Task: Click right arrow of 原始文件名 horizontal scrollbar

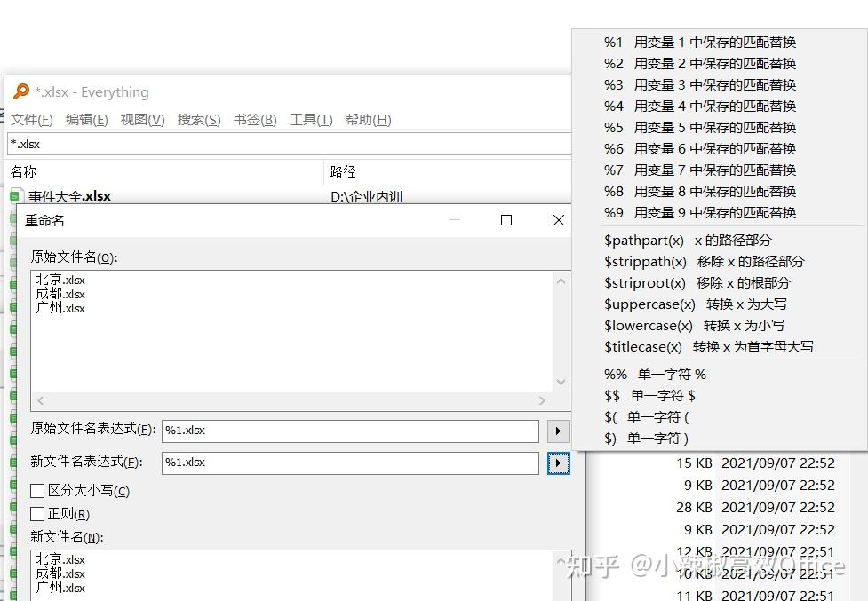Action: tap(542, 400)
